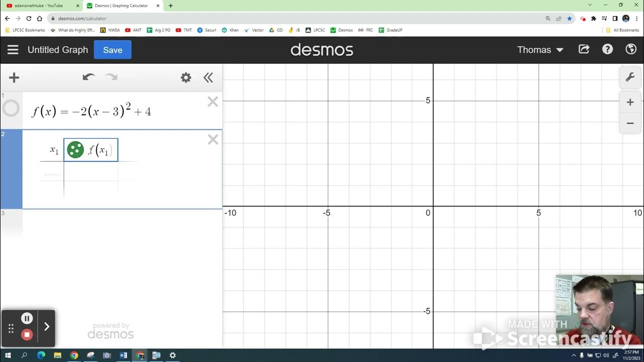Open the browser extensions puzzle icon
The image size is (644, 362).
[x=594, y=18]
